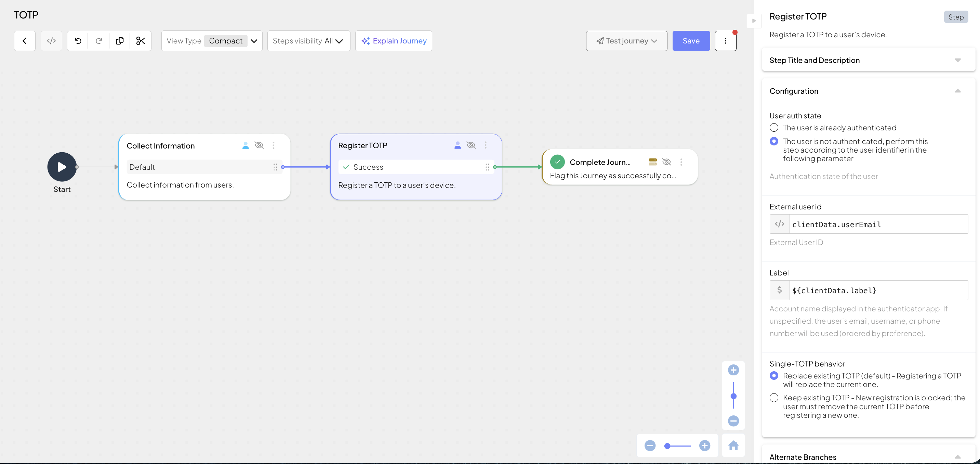The height and width of the screenshot is (464, 980).
Task: Open the Steps visibility dropdown
Action: (x=308, y=41)
